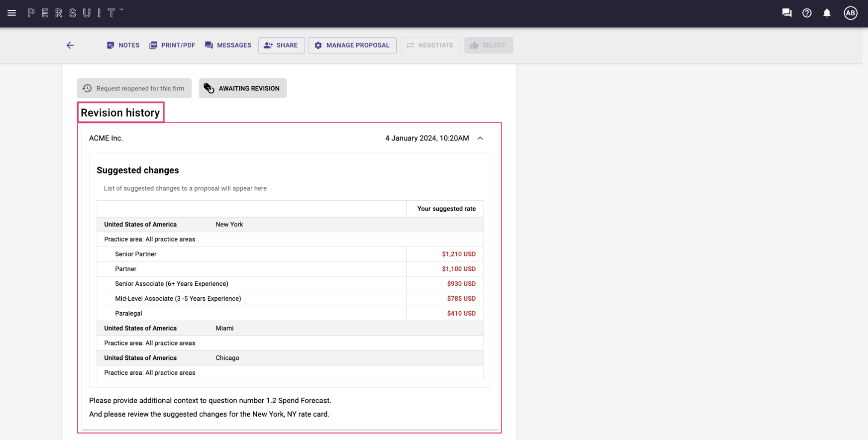This screenshot has width=868, height=440.
Task: Click the Select button
Action: coord(489,45)
